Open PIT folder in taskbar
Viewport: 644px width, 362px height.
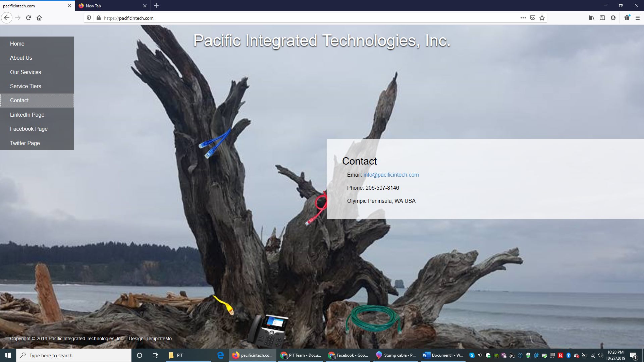[189, 355]
